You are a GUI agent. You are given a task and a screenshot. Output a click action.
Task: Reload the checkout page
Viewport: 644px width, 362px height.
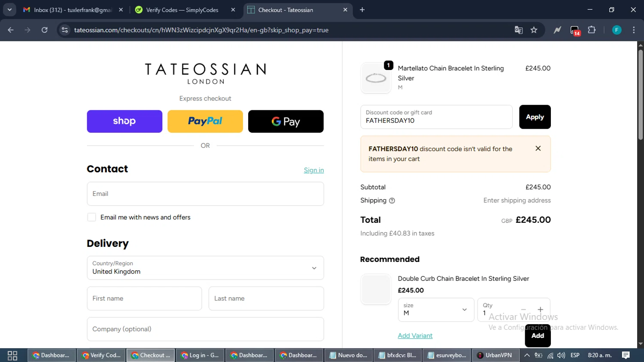pos(45,30)
